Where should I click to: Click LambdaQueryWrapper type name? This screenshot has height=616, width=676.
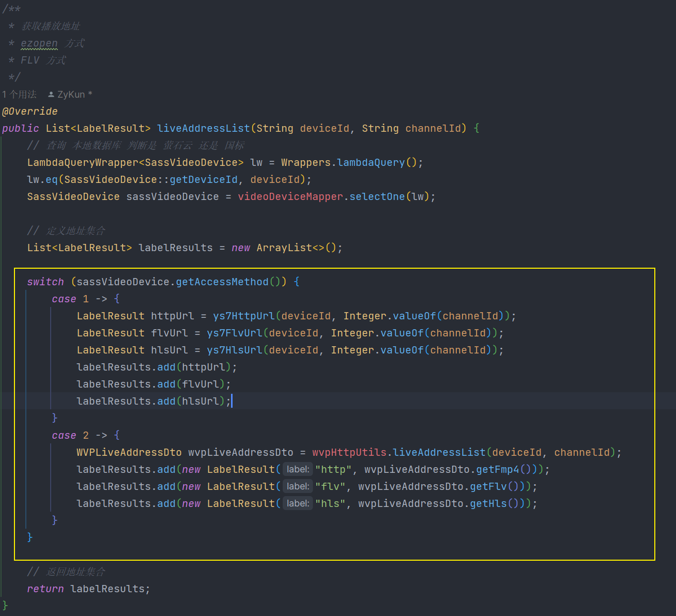coord(83,162)
